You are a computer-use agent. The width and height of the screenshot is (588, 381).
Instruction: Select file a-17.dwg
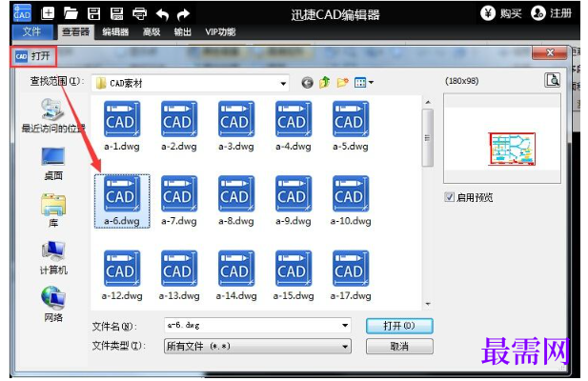351,275
